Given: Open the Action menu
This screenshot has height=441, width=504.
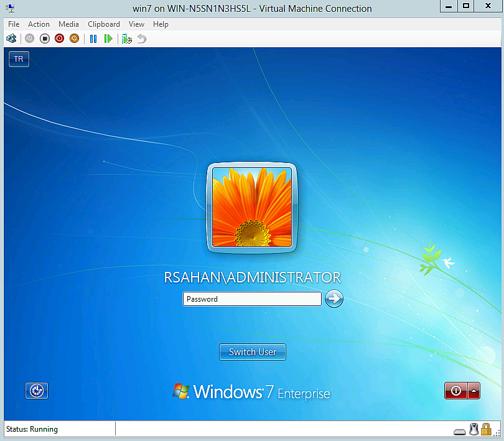Looking at the screenshot, I should [x=39, y=24].
